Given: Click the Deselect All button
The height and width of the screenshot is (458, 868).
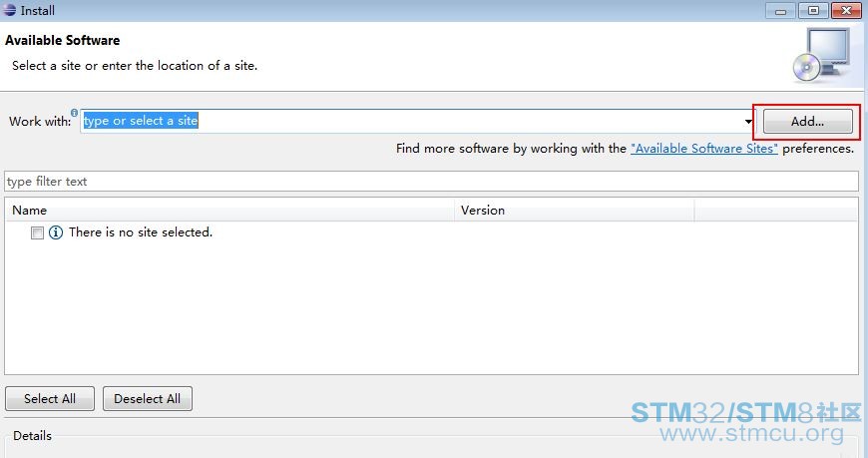Looking at the screenshot, I should coord(148,399).
